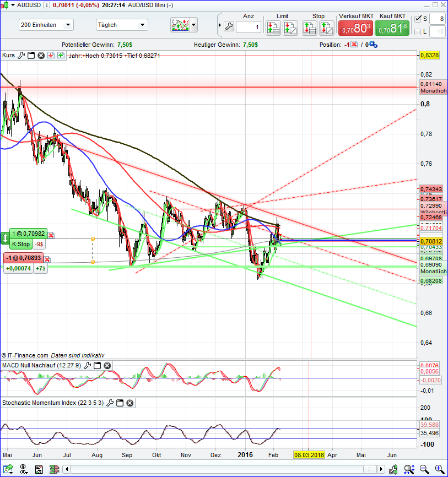The width and height of the screenshot is (448, 477).
Task: Click the second Limit order icon
Action: click(290, 28)
